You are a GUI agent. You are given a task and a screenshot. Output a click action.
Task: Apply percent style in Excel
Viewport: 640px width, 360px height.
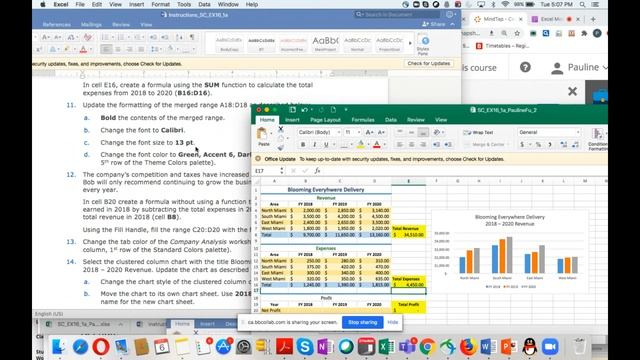point(538,144)
